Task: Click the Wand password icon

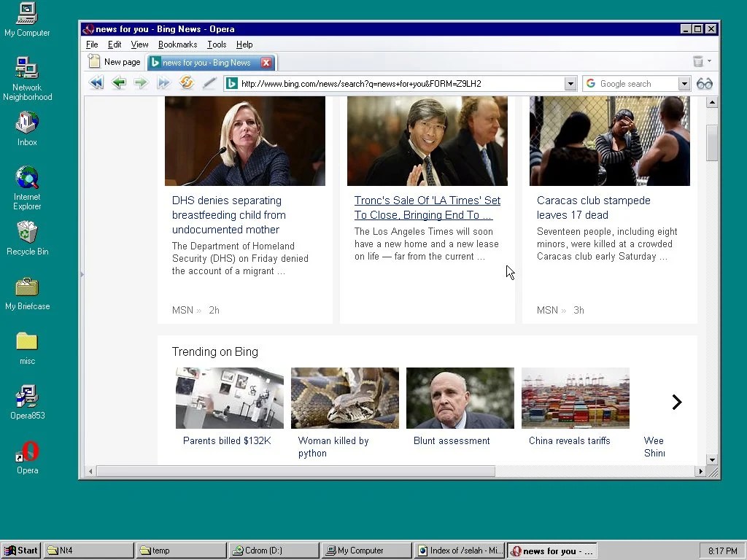Action: click(209, 83)
